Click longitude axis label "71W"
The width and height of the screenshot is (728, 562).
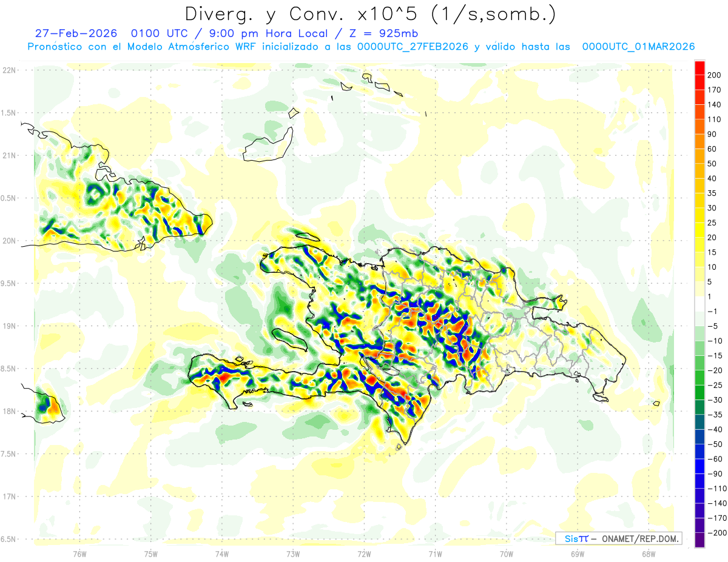click(x=435, y=554)
